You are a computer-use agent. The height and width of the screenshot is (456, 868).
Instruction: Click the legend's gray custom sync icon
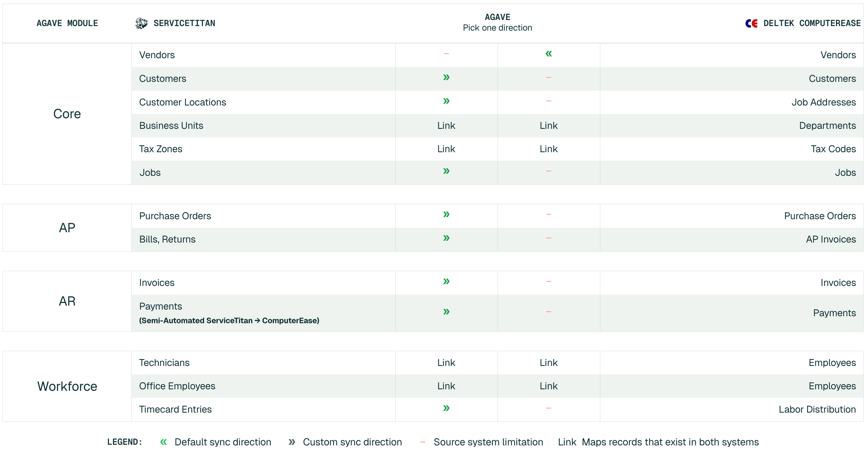tap(292, 442)
